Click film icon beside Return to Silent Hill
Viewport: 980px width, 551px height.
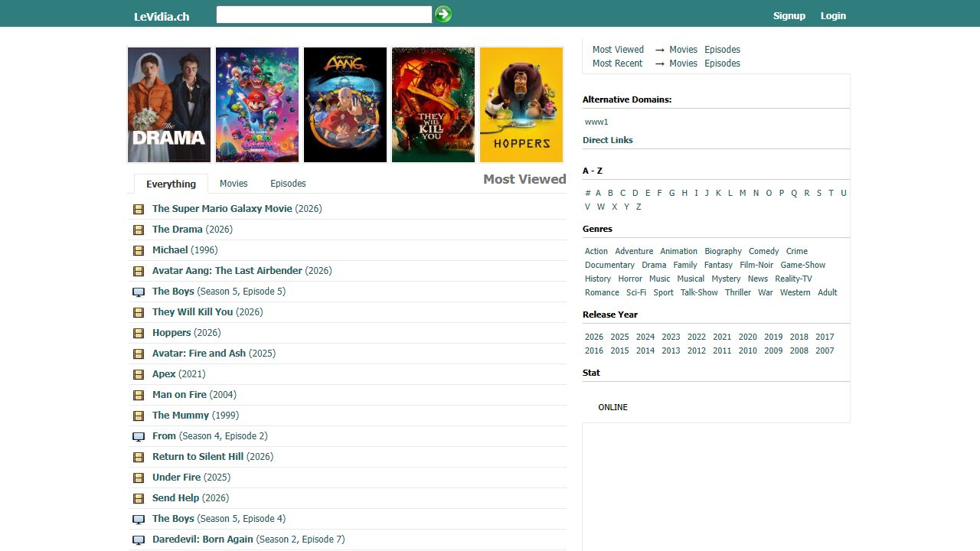139,457
